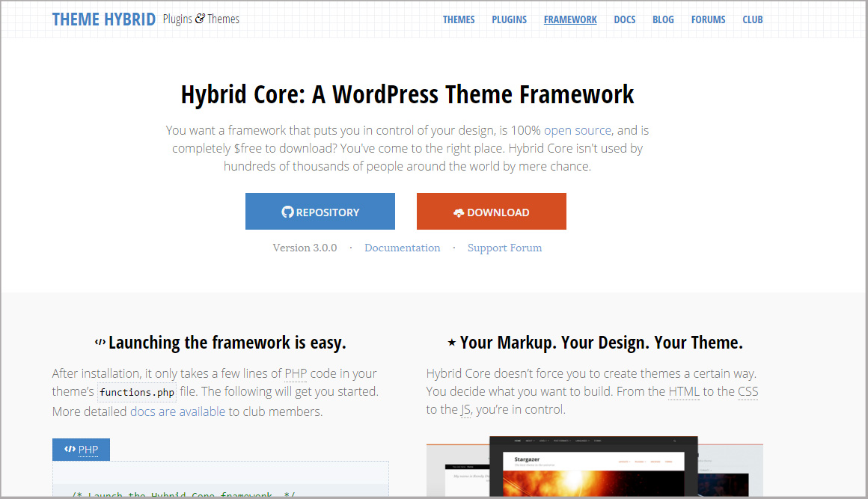This screenshot has width=868, height=499.
Task: Click the functions.php inline code
Action: point(137,392)
